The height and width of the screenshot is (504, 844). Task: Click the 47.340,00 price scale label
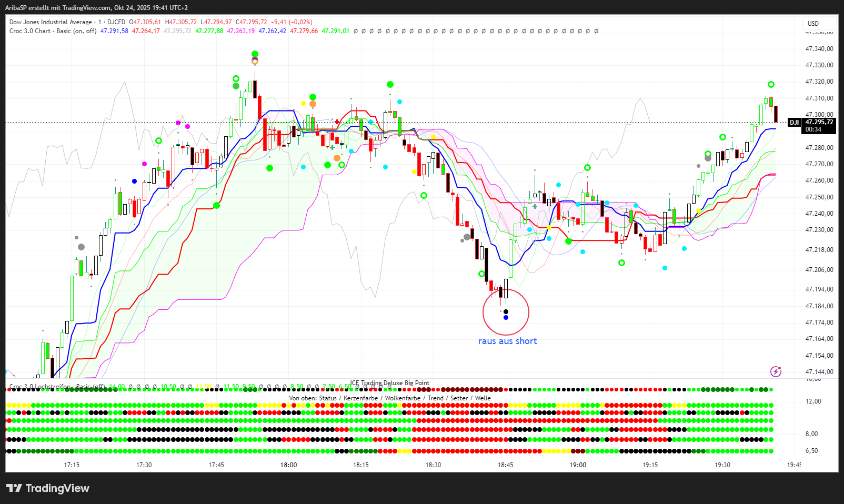tap(819, 49)
